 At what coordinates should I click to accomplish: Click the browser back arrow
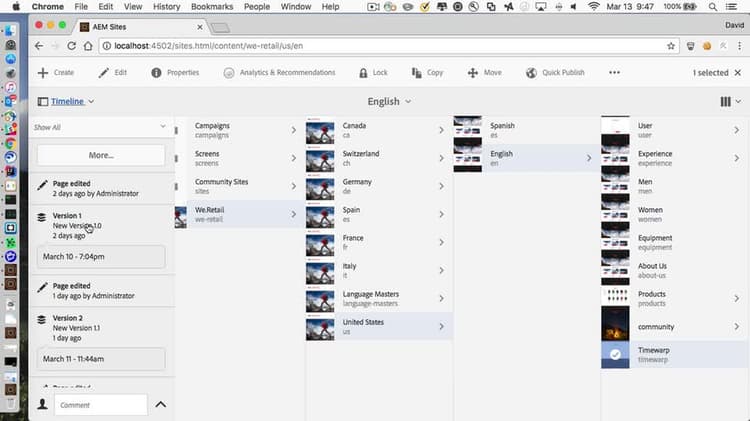pyautogui.click(x=39, y=46)
